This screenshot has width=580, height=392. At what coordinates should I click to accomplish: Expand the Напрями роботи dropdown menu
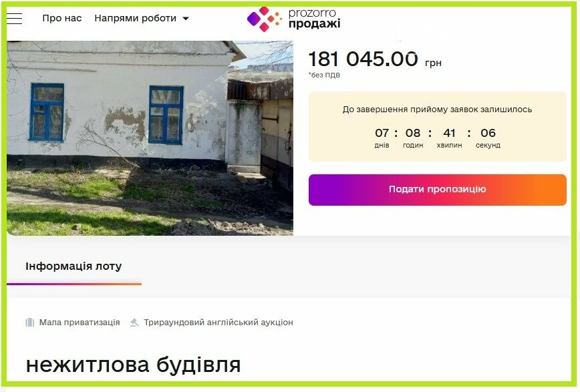[x=142, y=18]
